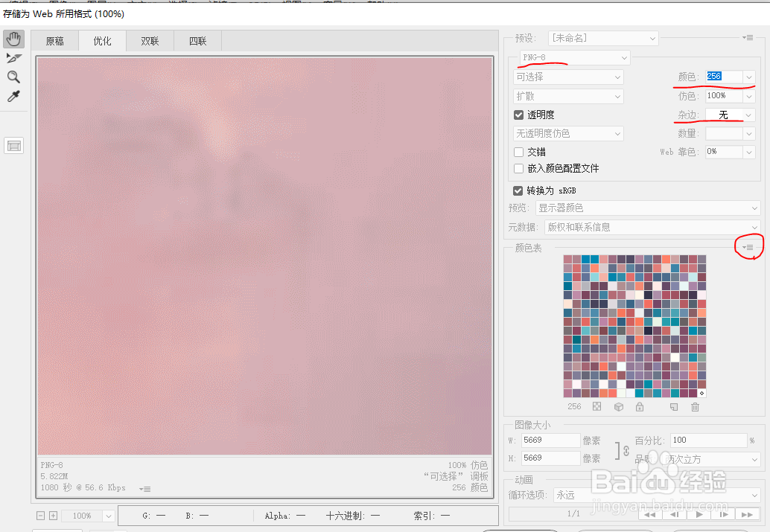The width and height of the screenshot is (770, 532).
Task: Enable 嵌入颜色配置文件 checkbox
Action: point(518,168)
